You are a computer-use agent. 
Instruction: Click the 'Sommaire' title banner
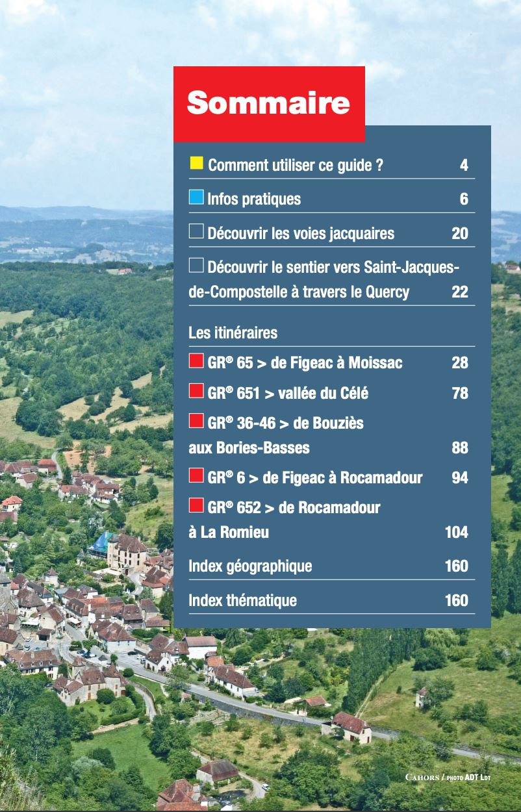[267, 103]
